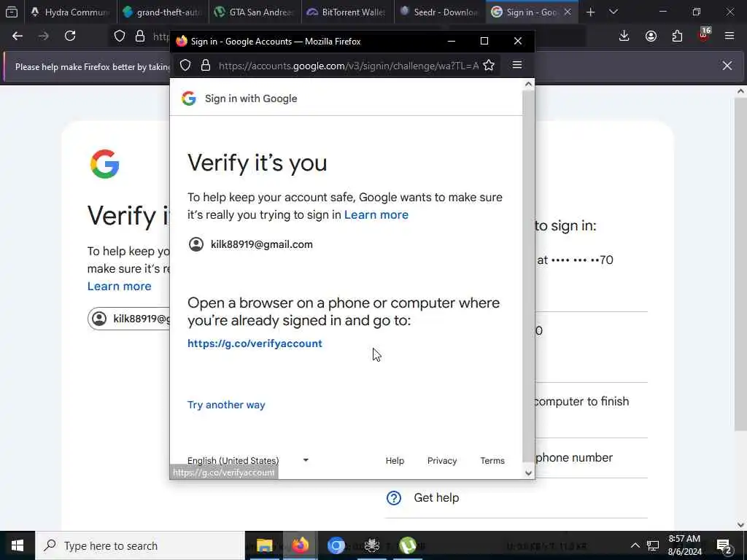Click Terms link in popup footer

[x=492, y=461]
